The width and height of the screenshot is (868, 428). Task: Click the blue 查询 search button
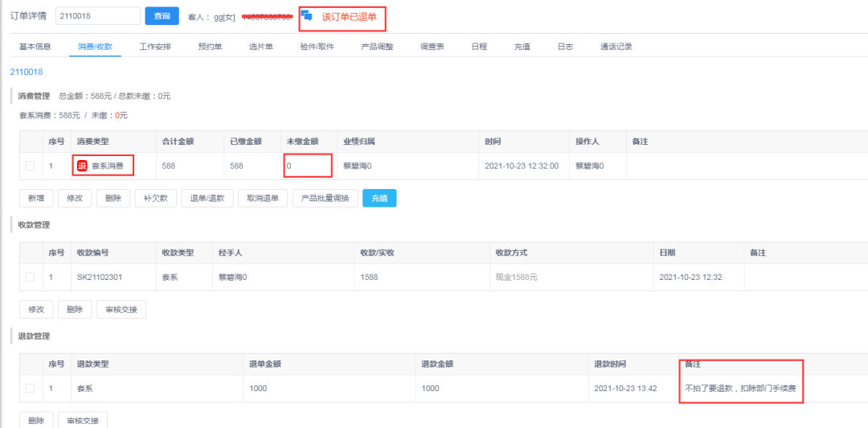pos(162,16)
